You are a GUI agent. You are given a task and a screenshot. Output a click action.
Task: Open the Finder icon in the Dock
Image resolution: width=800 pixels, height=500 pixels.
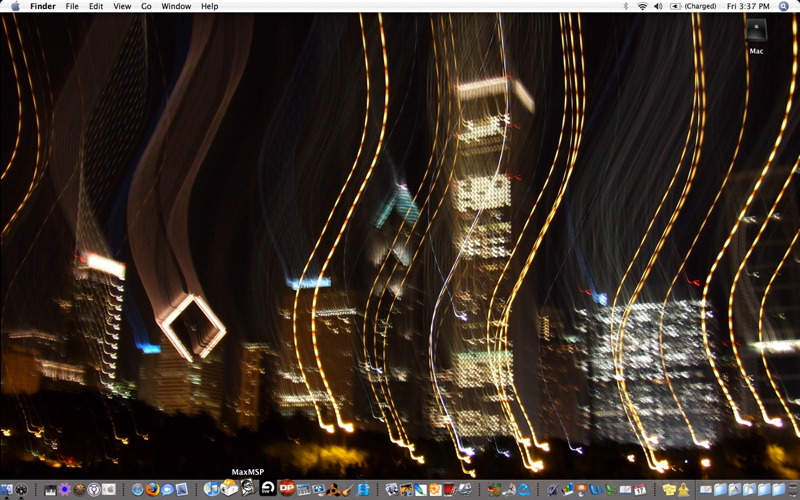coord(6,490)
